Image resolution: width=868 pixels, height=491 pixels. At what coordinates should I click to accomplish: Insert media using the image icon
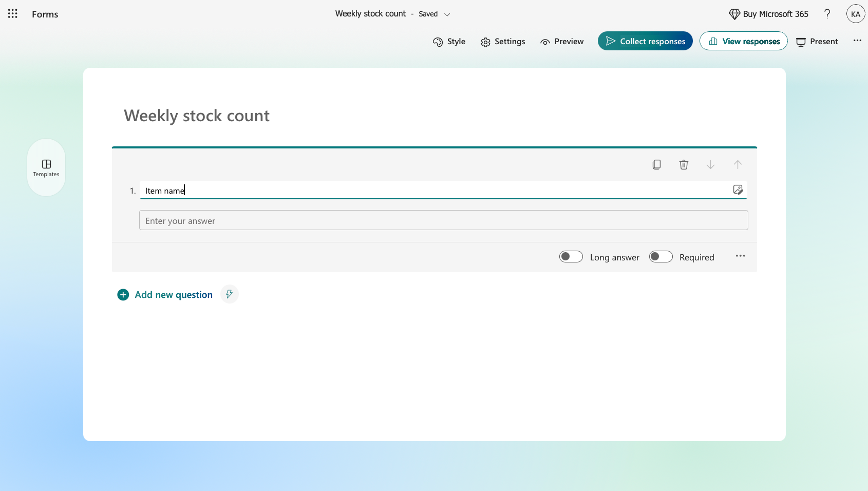(x=738, y=190)
